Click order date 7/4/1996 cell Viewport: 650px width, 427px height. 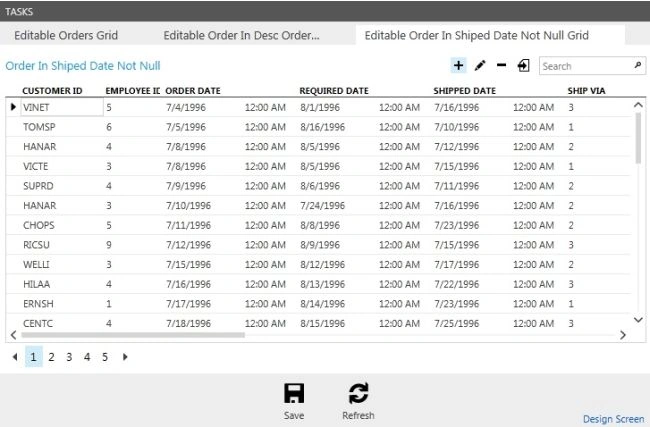(186, 107)
